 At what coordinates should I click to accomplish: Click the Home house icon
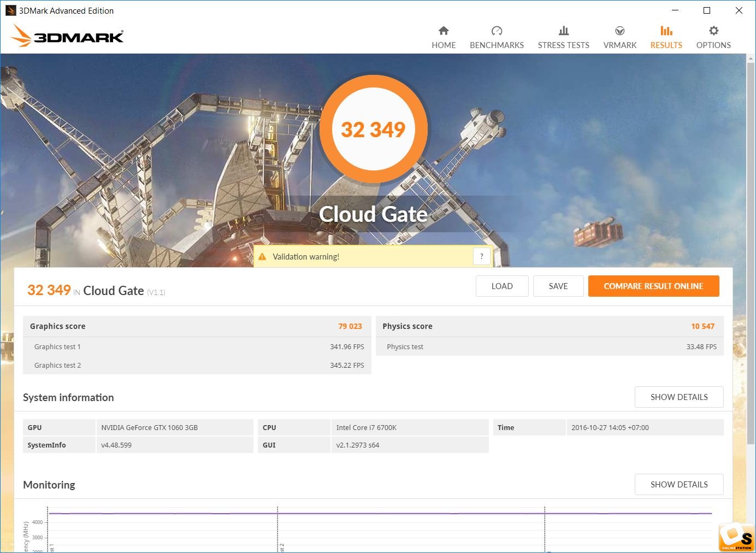tap(444, 31)
